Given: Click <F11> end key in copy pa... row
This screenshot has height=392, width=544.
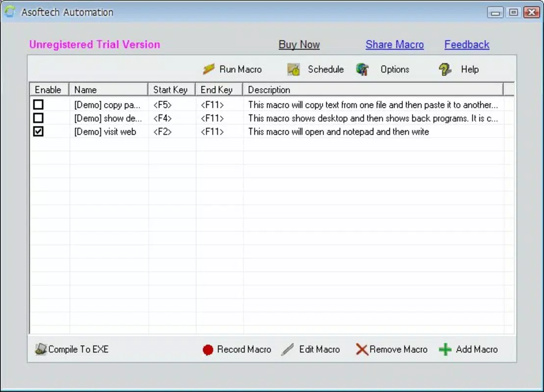Looking at the screenshot, I should [x=212, y=105].
